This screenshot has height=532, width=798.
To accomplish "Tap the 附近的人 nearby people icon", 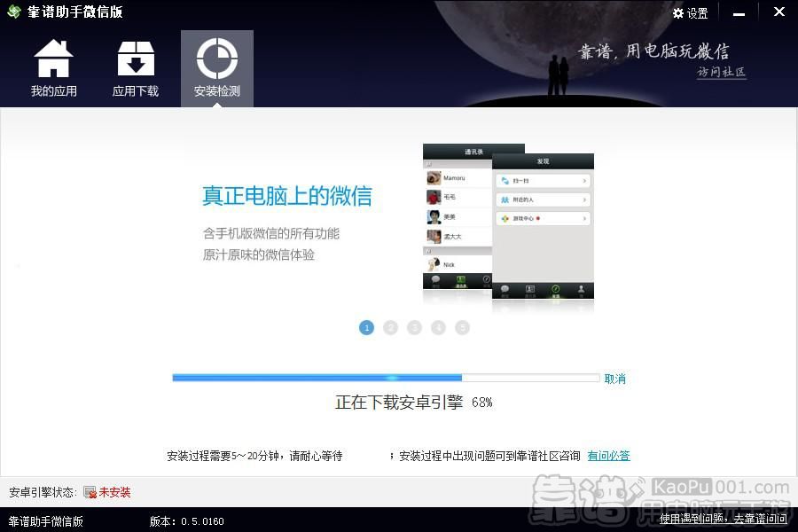I will pyautogui.click(x=504, y=199).
